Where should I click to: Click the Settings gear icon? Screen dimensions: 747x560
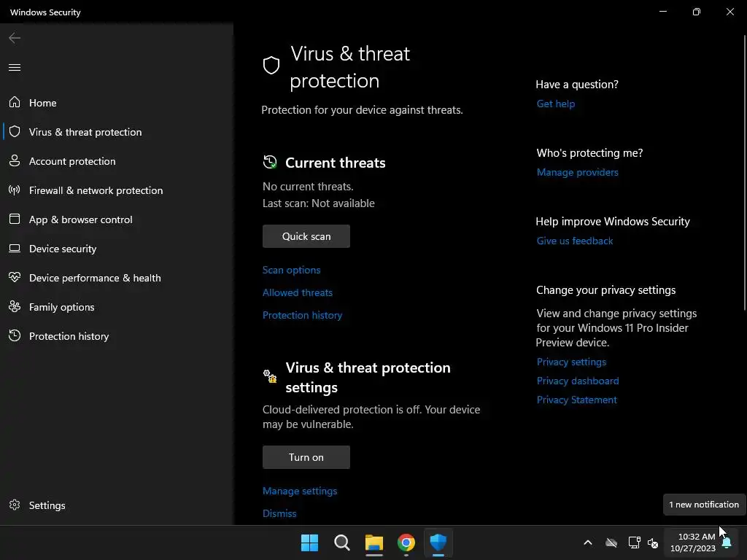[15, 505]
